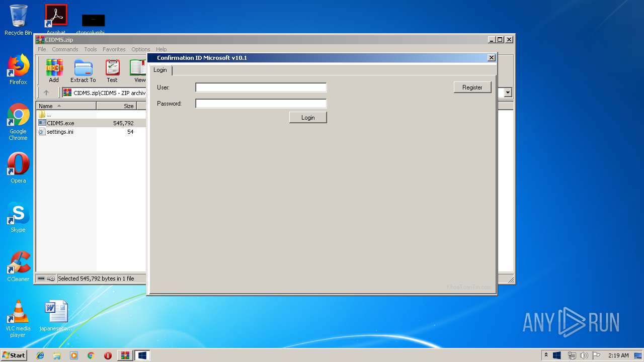Open the stopcolumbi black desktop file

[x=93, y=24]
